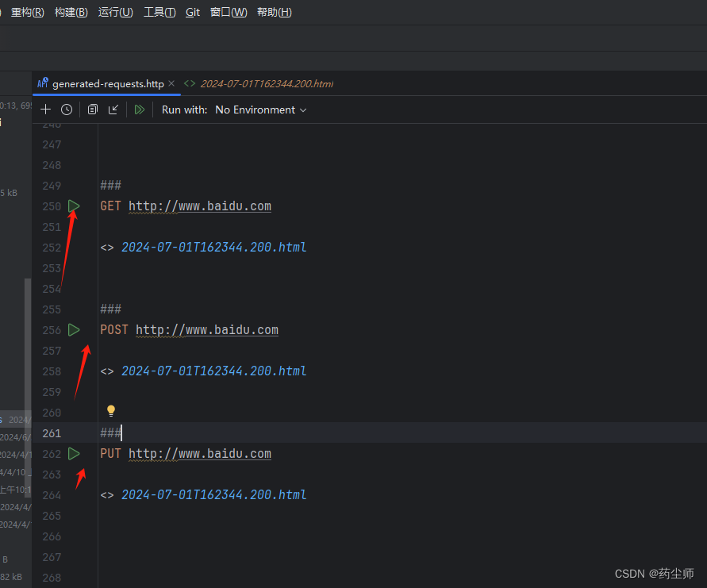Viewport: 707px width, 588px height.
Task: Open the 2024-07-01T162344.200.html response file link
Action: pos(214,247)
